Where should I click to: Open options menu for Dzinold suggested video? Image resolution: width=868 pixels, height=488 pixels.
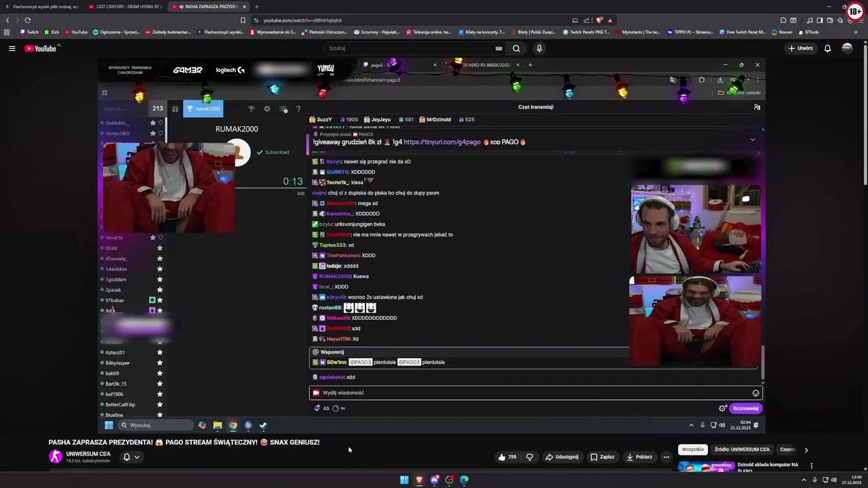[x=812, y=466]
